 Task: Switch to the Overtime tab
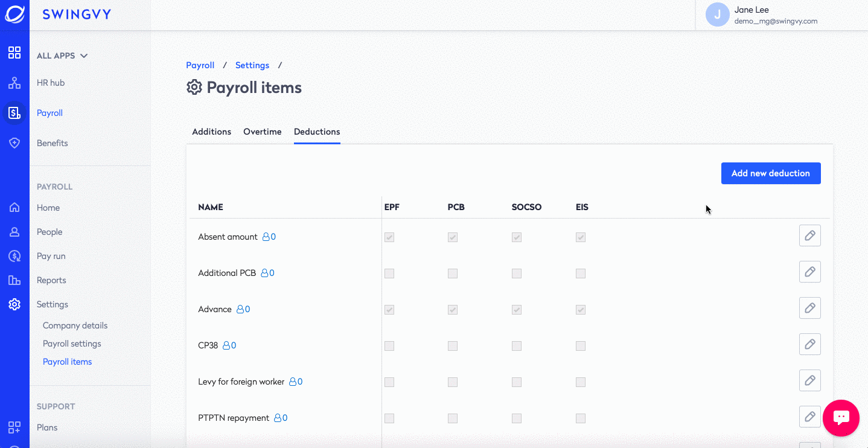(x=263, y=132)
